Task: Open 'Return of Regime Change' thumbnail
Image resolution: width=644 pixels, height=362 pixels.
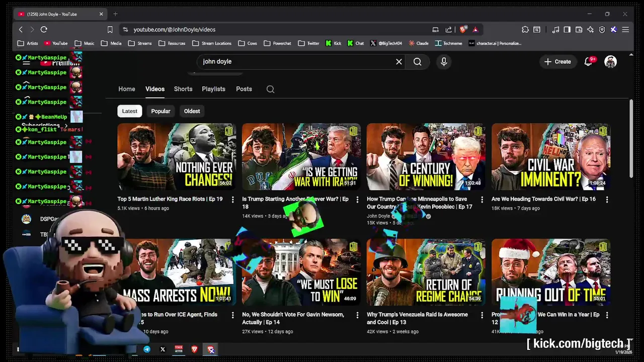Action: click(426, 272)
